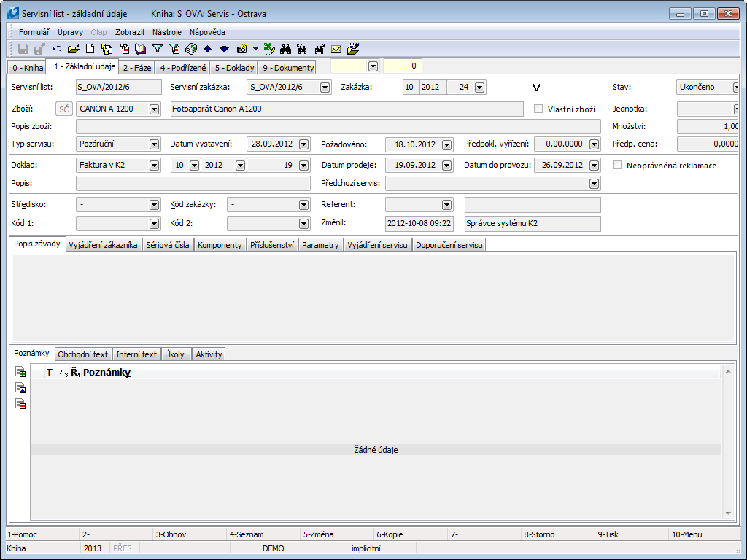Click the funnel filter icon in toolbar
The image size is (747, 560).
(x=157, y=49)
